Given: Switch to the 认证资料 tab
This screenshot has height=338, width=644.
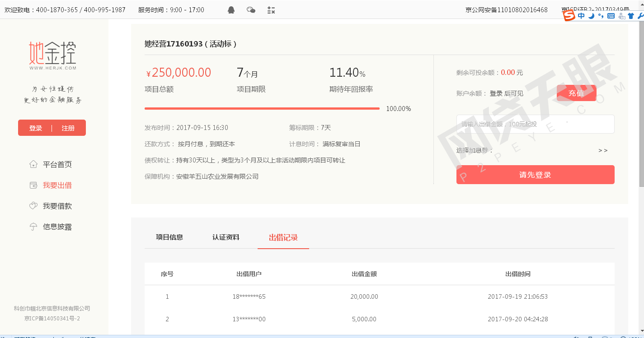Looking at the screenshot, I should [x=226, y=237].
